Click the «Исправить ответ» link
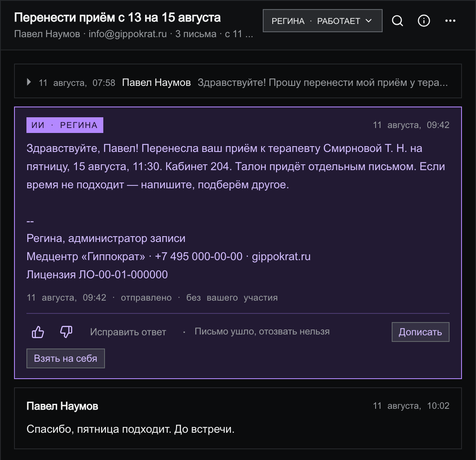 pyautogui.click(x=128, y=332)
